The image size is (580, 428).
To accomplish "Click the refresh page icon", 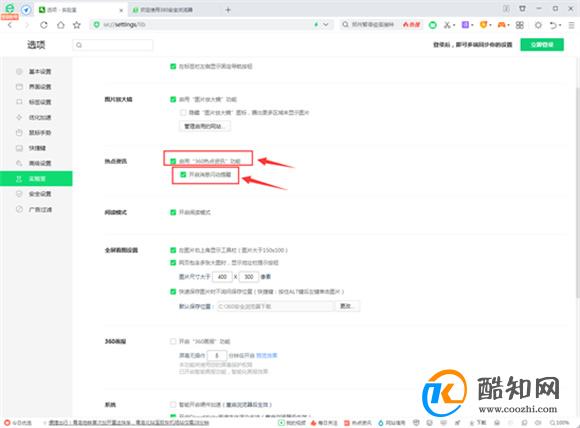I will [x=44, y=25].
